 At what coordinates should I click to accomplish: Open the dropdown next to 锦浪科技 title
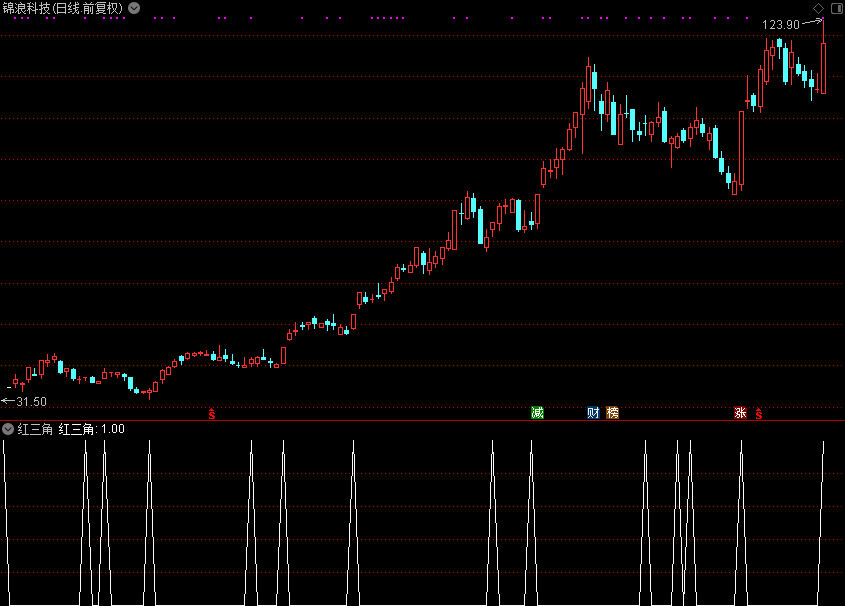134,8
